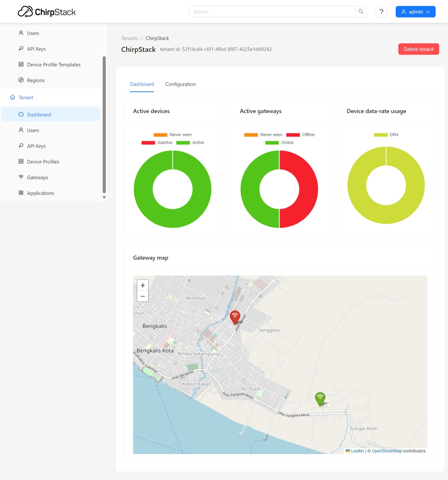Toggle the Inactive legend in Active devices
448x480 pixels.
click(x=157, y=142)
